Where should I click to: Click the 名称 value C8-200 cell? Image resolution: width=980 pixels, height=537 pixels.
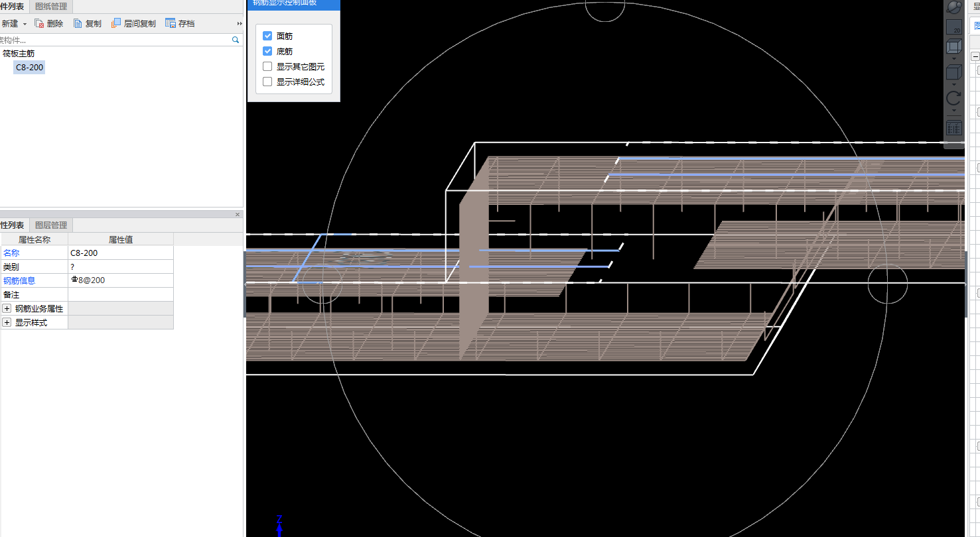coord(120,253)
